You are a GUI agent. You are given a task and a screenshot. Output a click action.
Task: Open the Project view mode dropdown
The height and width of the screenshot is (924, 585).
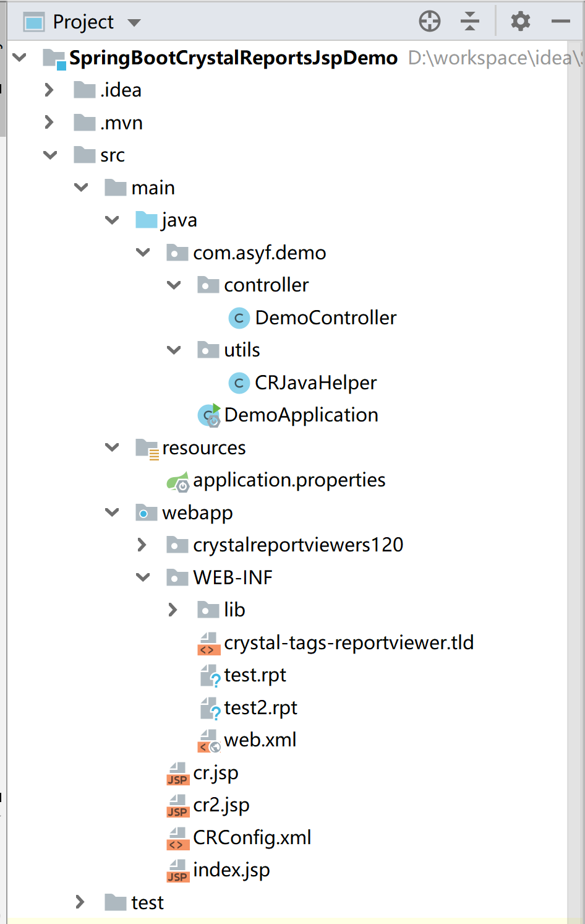pos(135,20)
